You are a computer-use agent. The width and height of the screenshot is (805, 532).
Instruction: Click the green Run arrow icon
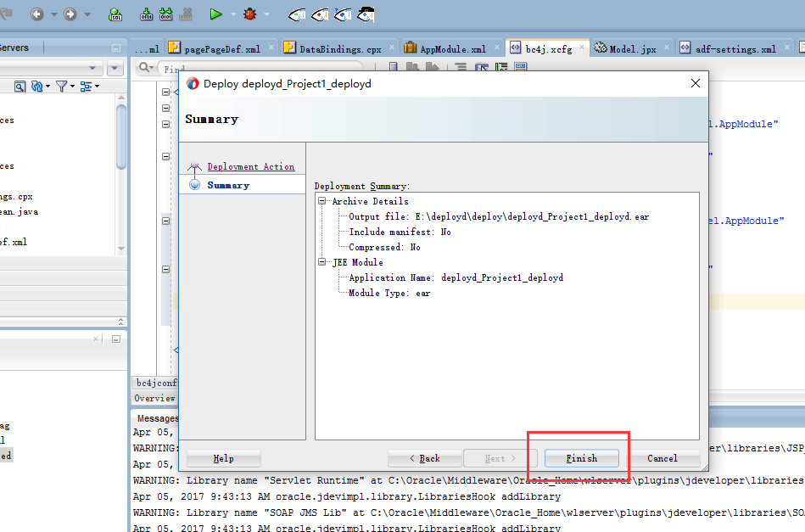[x=215, y=14]
